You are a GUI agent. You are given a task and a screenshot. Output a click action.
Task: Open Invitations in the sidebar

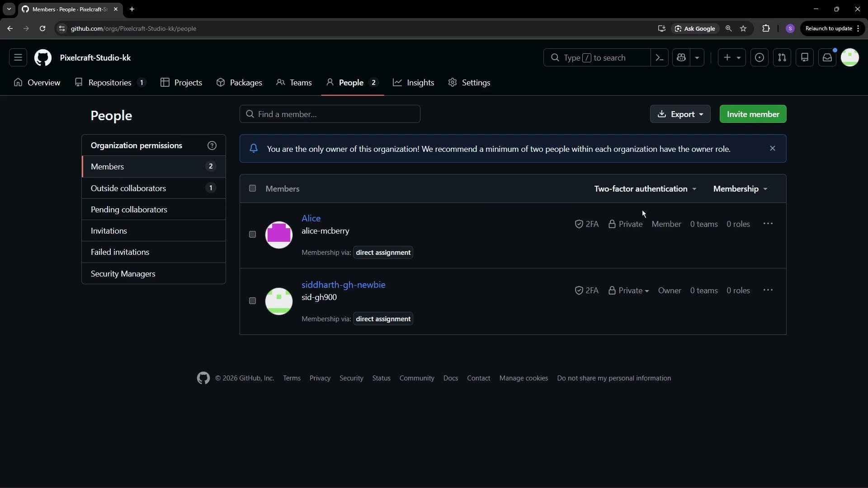(x=154, y=230)
